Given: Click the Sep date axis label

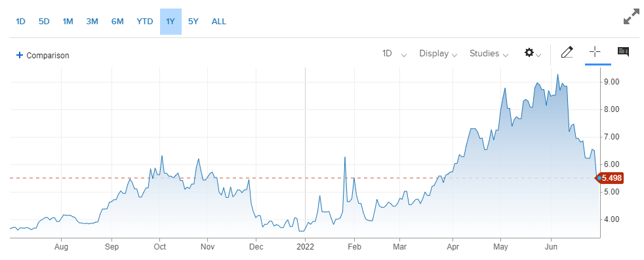Looking at the screenshot, I should [111, 247].
